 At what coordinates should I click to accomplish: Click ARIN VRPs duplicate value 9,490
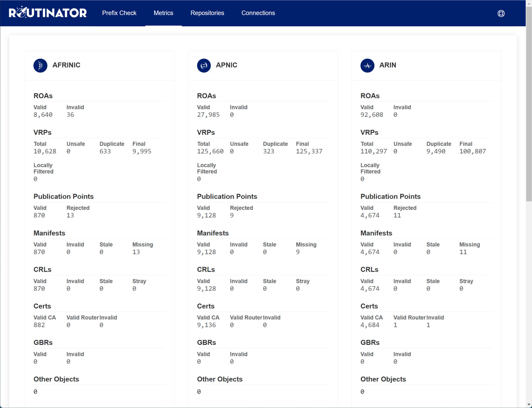point(436,151)
